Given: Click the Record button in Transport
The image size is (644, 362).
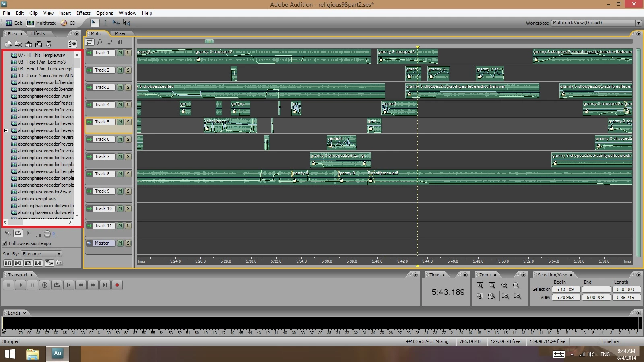Looking at the screenshot, I should [x=117, y=285].
